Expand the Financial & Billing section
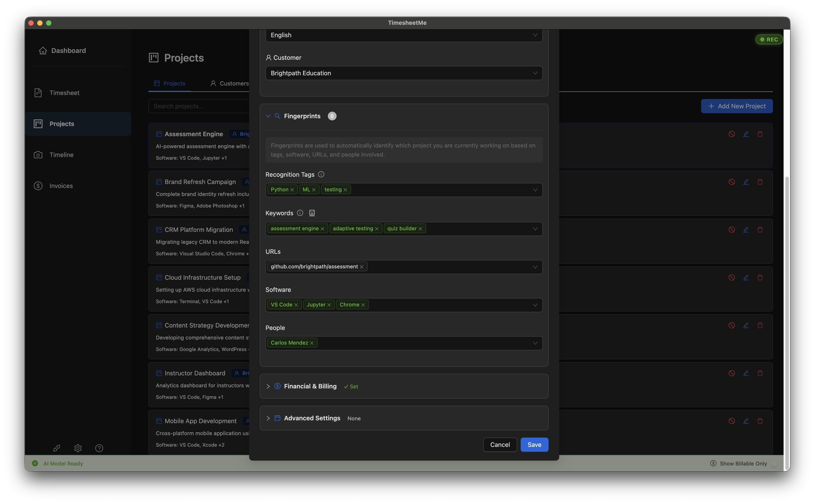This screenshot has height=504, width=815. 310,386
